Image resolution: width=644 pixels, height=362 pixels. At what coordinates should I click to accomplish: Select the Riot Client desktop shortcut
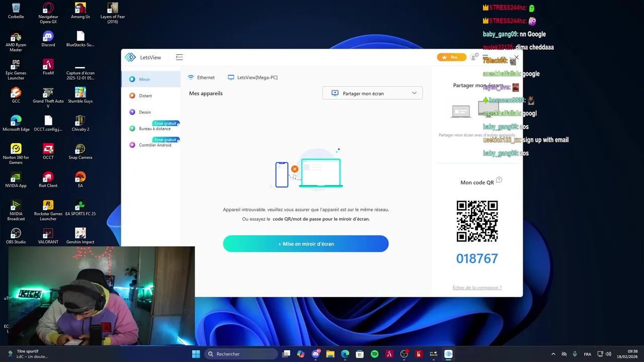[x=48, y=180]
